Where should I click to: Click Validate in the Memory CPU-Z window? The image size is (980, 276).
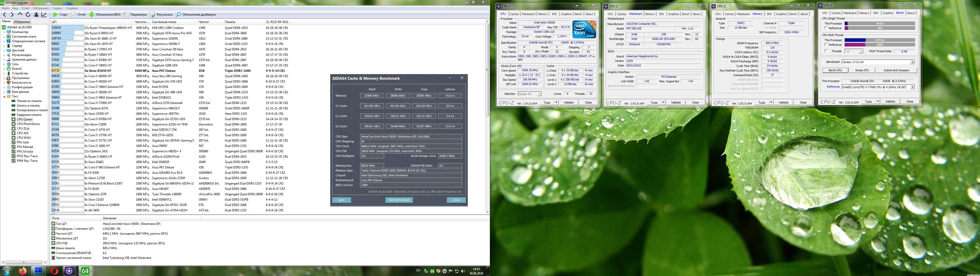(x=783, y=102)
